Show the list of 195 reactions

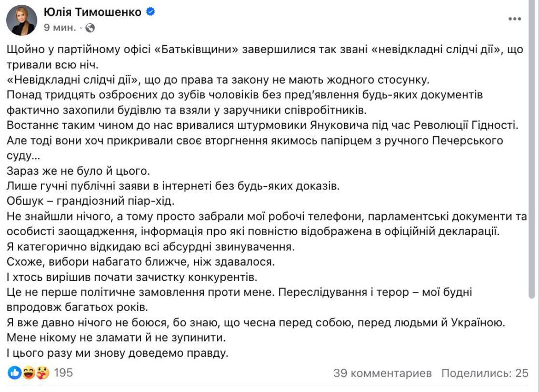pos(63,373)
